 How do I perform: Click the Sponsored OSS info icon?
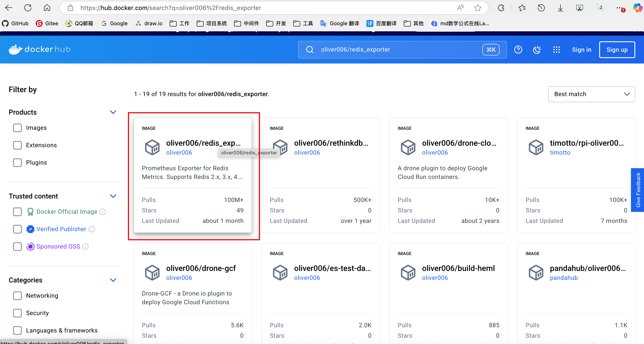click(x=86, y=247)
